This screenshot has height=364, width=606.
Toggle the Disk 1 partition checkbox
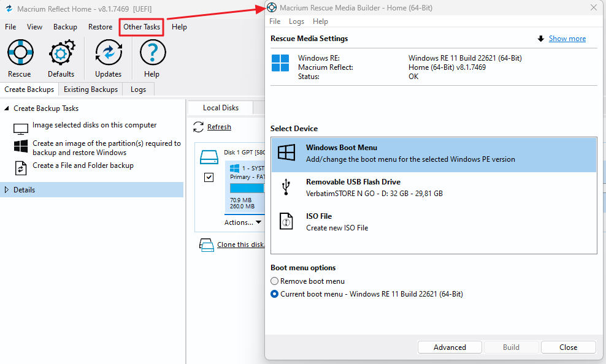pyautogui.click(x=209, y=177)
